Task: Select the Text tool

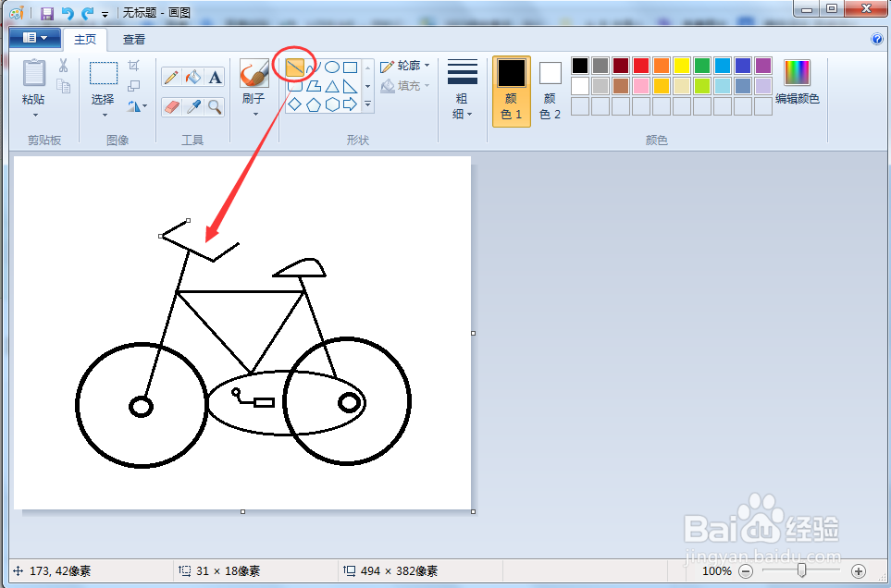Action: (x=214, y=78)
